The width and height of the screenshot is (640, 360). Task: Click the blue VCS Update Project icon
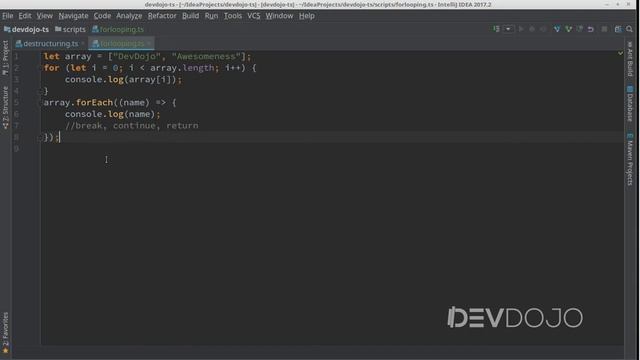[x=557, y=29]
